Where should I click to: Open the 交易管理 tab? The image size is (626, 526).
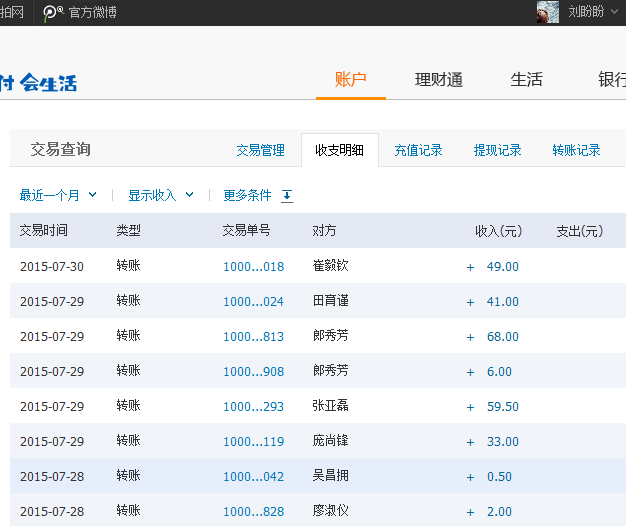coord(260,150)
